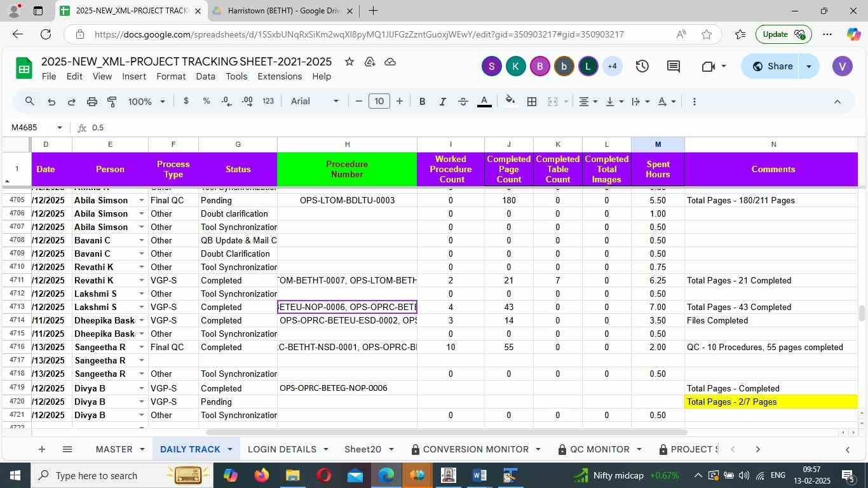
Task: Open the comments panel icon
Action: tap(674, 66)
